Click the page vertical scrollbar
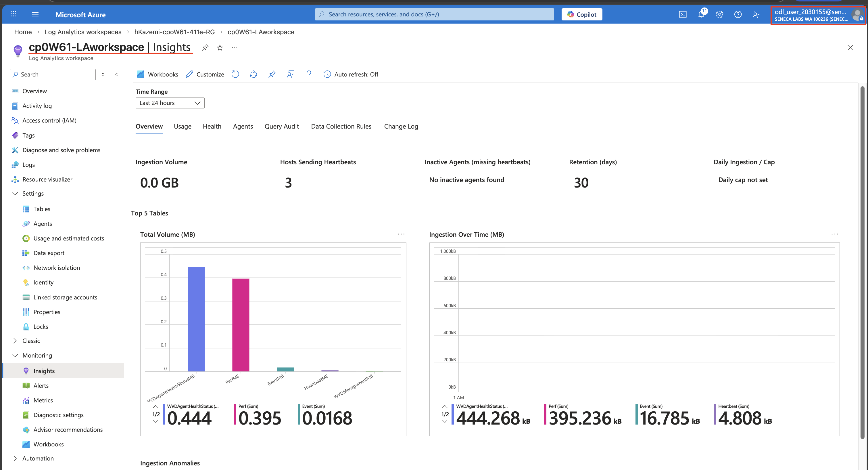 pos(862,263)
